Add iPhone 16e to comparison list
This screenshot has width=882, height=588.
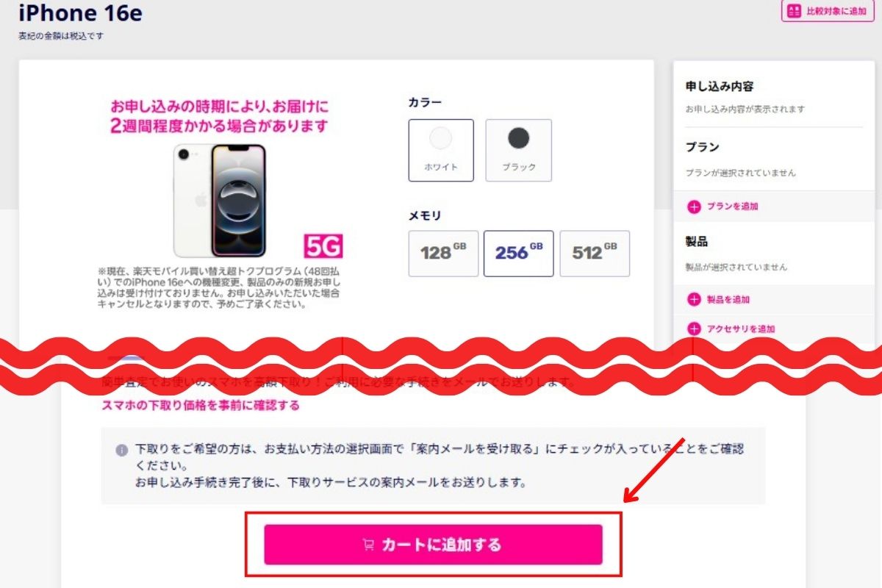click(x=828, y=12)
